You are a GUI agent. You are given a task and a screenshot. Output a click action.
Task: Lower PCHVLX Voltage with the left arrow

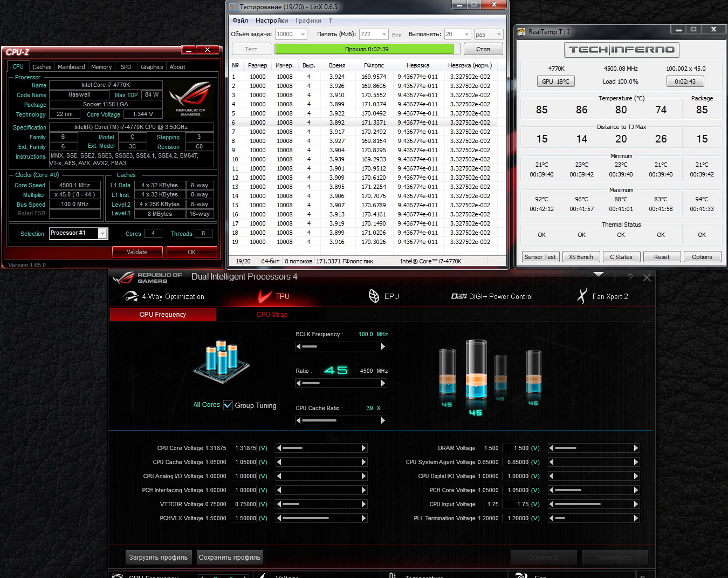coord(279,518)
